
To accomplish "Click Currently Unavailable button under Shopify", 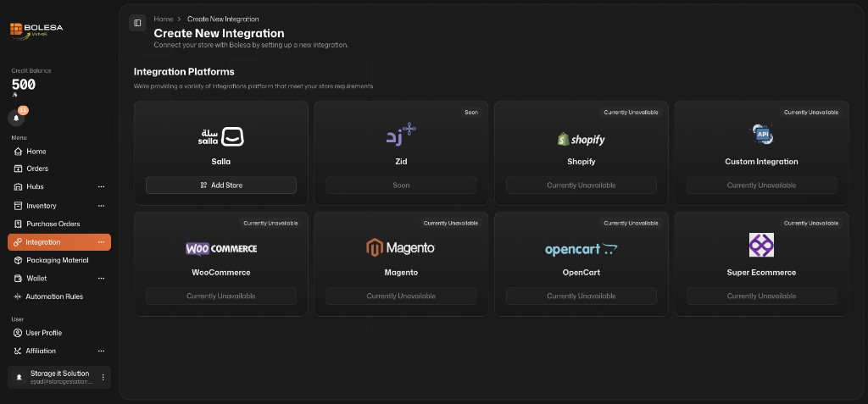I will pos(581,185).
